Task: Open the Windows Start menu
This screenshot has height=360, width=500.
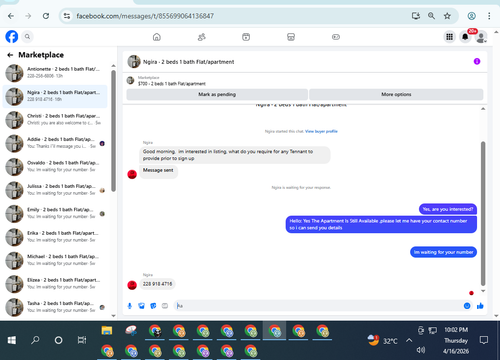Action: tap(12, 340)
